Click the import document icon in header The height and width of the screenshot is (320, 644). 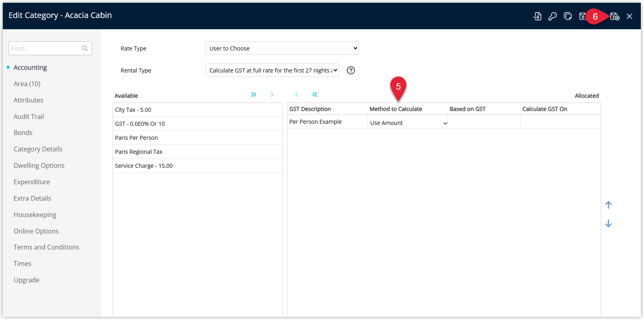pos(537,16)
